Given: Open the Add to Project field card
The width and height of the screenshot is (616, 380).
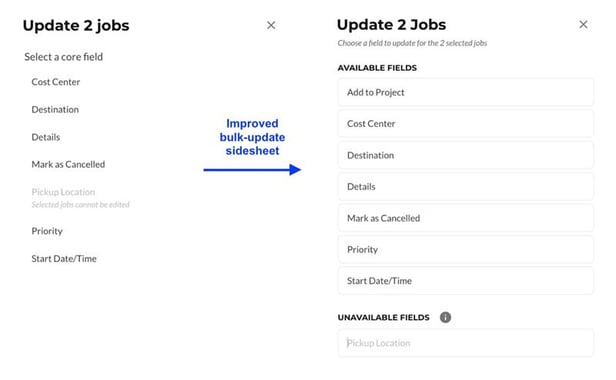Looking at the screenshot, I should click(x=466, y=92).
